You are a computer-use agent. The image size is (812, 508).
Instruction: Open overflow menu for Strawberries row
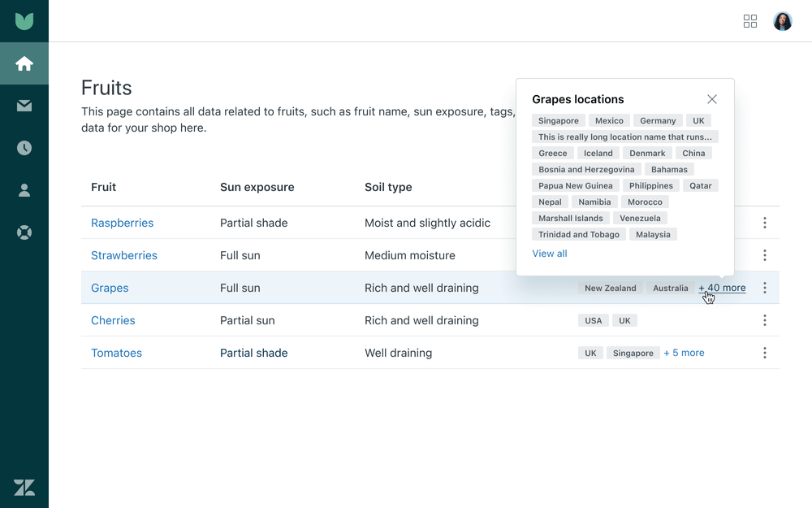(x=764, y=255)
